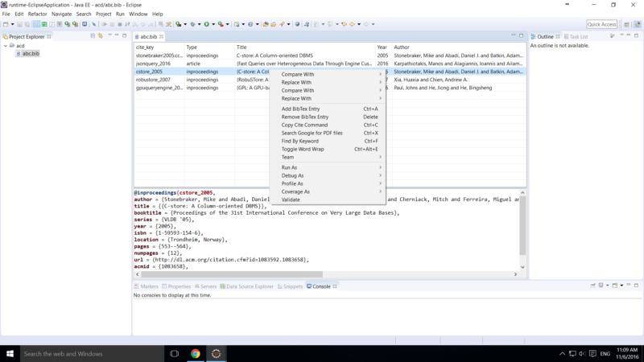Switch to the Task List tab
This screenshot has width=644, height=362.
(x=576, y=36)
